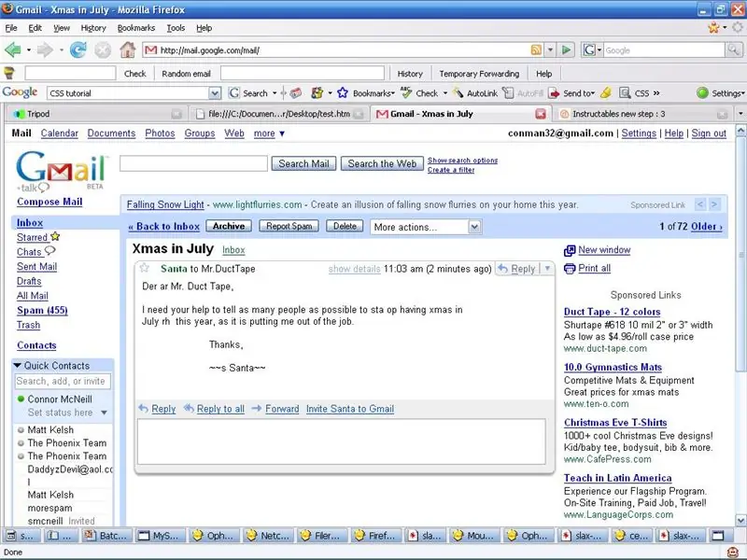Go back with the green back arrow

pyautogui.click(x=13, y=49)
